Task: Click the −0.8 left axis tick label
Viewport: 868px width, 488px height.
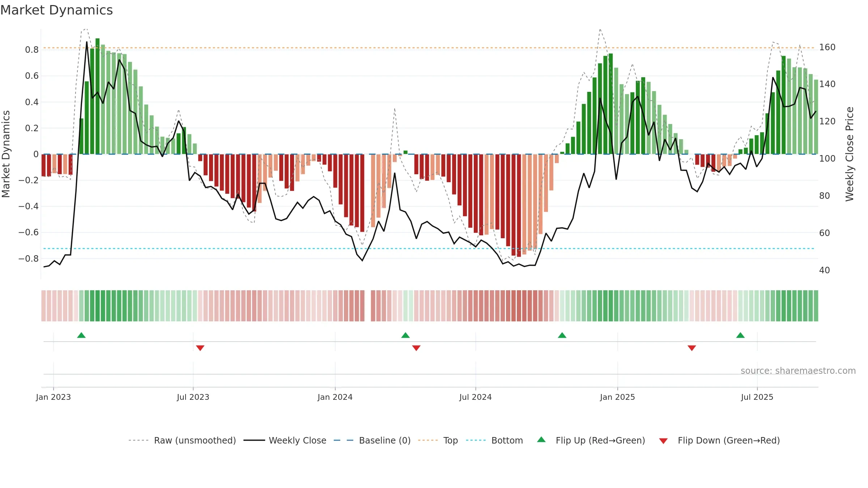Action: tap(29, 259)
